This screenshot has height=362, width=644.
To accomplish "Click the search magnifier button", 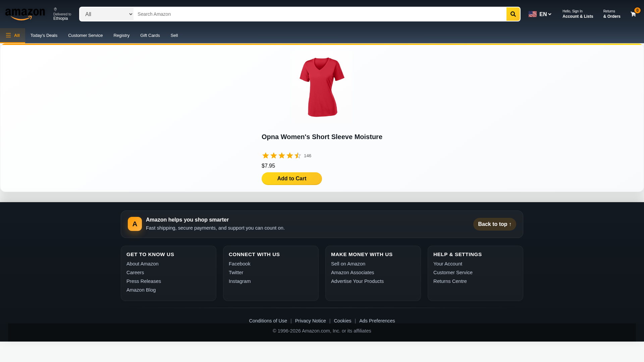I will pos(513,14).
